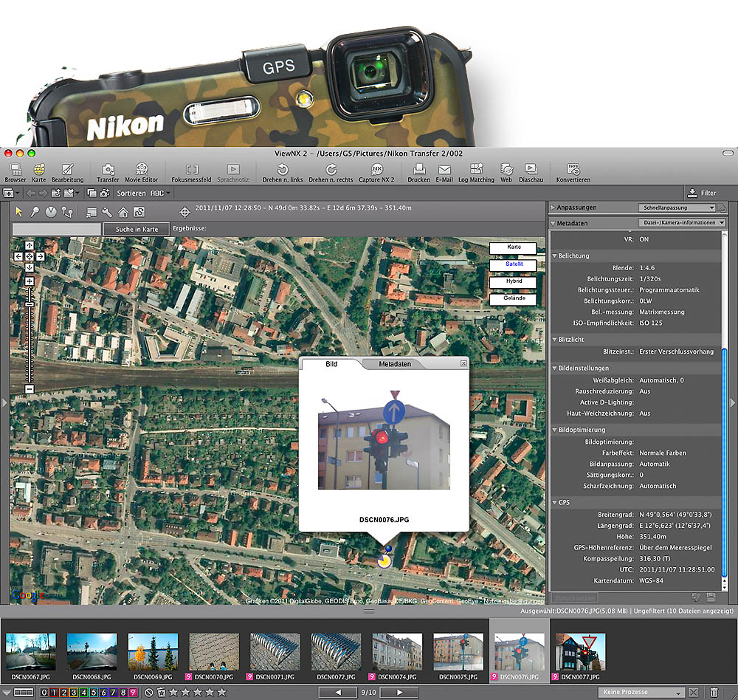The image size is (738, 700).
Task: Go to home location on map
Action: point(123,212)
